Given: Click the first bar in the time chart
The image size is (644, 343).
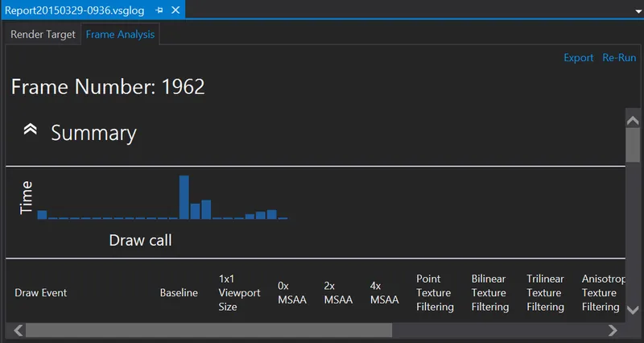Looking at the screenshot, I should point(42,214).
